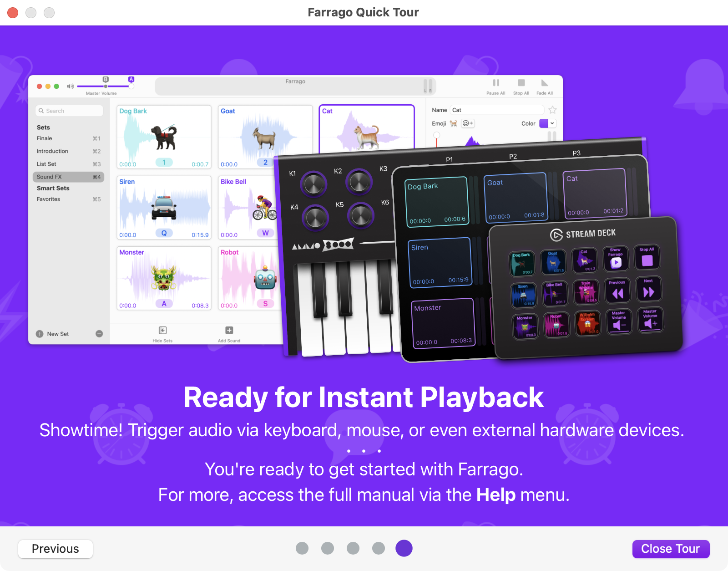Jump to the second tour page dot
Viewport: 728px width, 571px height.
pos(328,548)
